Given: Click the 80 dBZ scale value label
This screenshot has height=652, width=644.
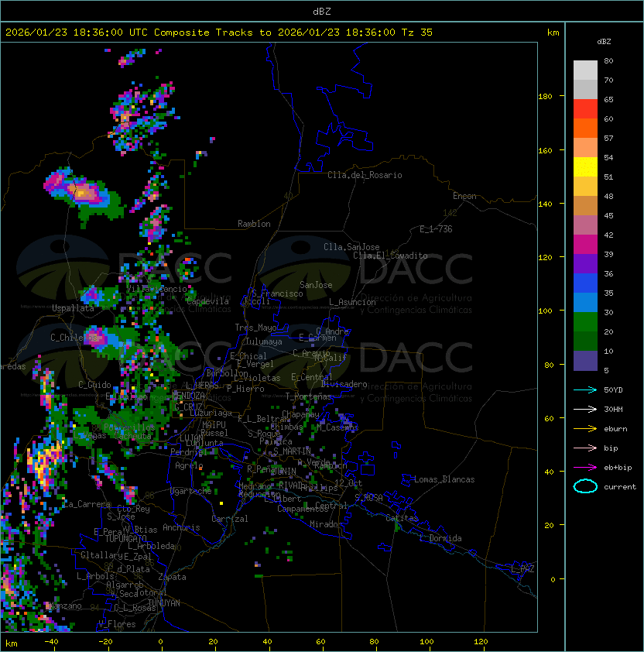Looking at the screenshot, I should (x=608, y=60).
